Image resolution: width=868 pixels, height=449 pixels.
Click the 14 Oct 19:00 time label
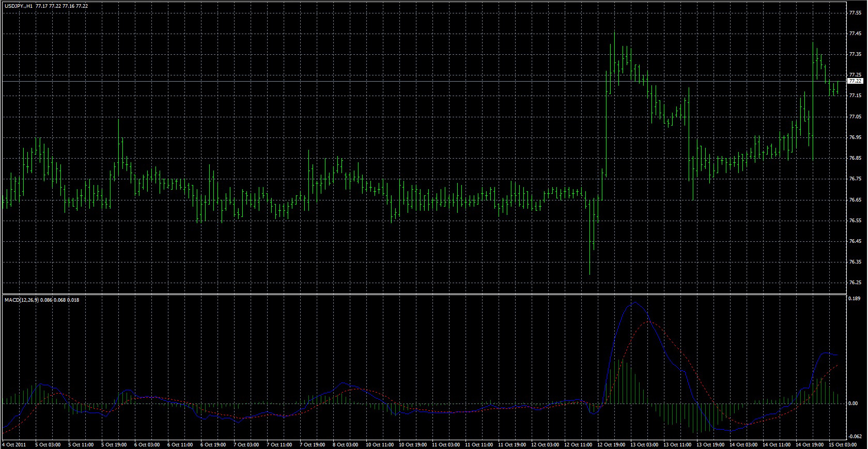pos(809,445)
